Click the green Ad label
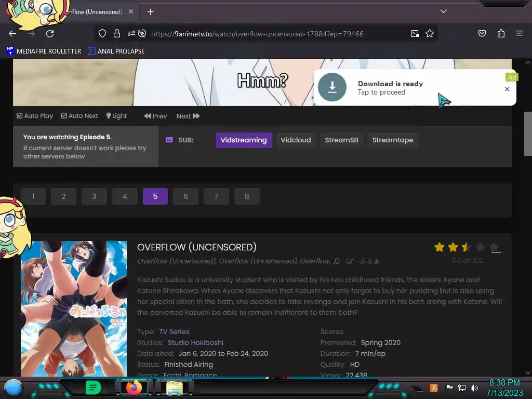Image resolution: width=532 pixels, height=399 pixels. (512, 77)
